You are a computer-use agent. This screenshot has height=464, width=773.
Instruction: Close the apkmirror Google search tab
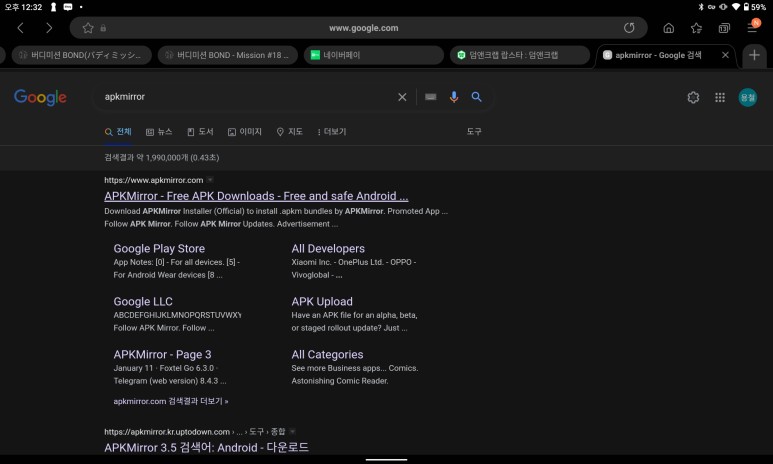pyautogui.click(x=725, y=55)
